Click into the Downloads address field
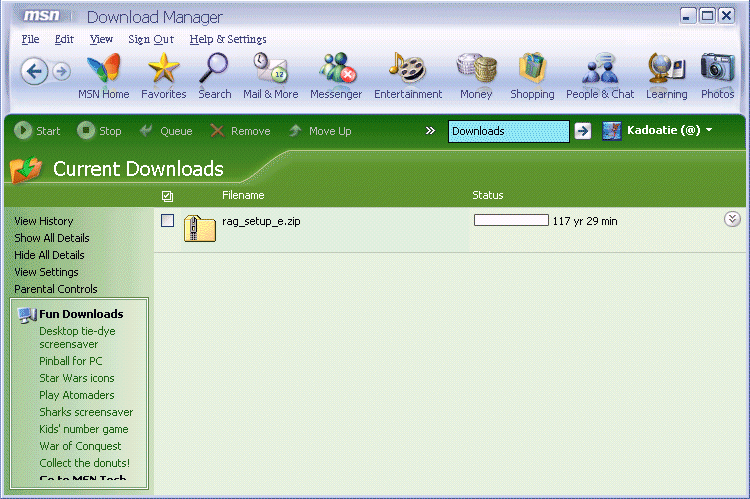The width and height of the screenshot is (750, 499). coord(508,131)
